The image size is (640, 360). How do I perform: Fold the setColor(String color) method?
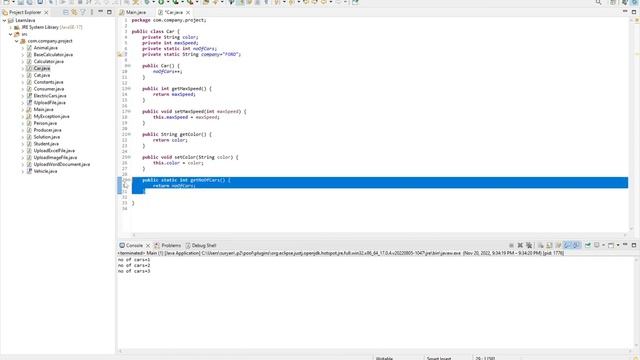(x=129, y=157)
